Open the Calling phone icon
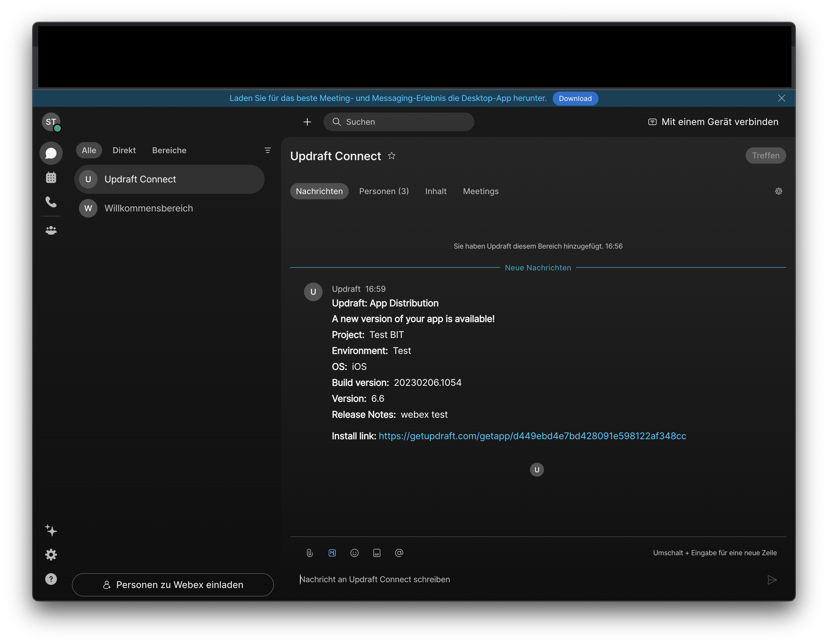 pyautogui.click(x=51, y=202)
